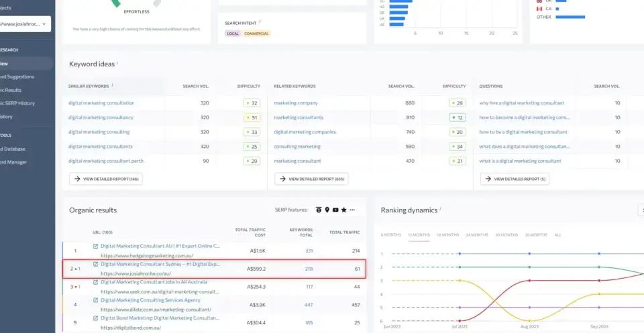Click blue Jul 2023 marker on rank 1 line
Image resolution: width=644 pixels, height=333 pixels.
[460, 254]
